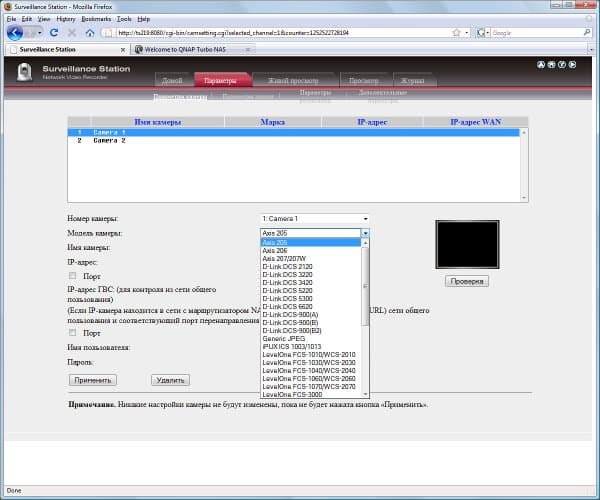
Task: Click the black camera preview thumbnail
Action: (467, 244)
